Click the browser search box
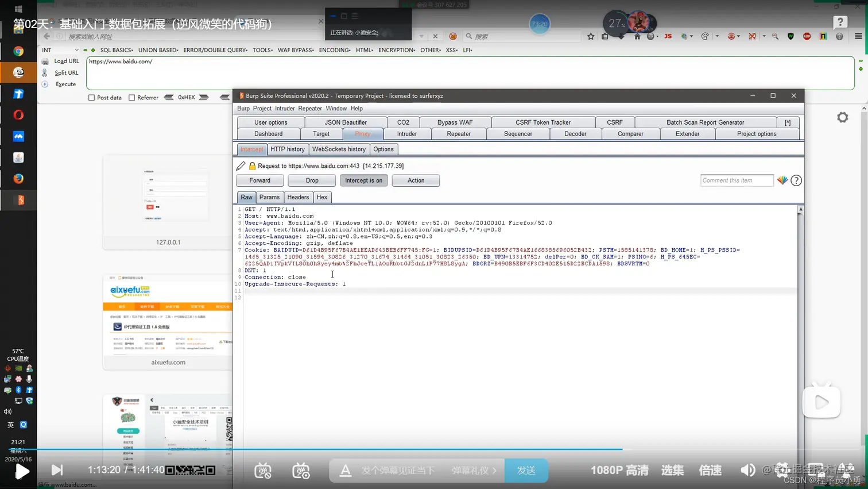Image resolution: width=868 pixels, height=489 pixels. (522, 36)
